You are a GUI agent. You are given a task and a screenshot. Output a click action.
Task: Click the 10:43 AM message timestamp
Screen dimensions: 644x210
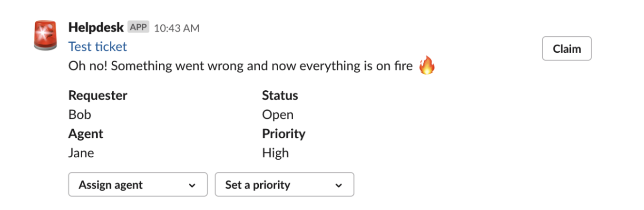[x=177, y=28]
